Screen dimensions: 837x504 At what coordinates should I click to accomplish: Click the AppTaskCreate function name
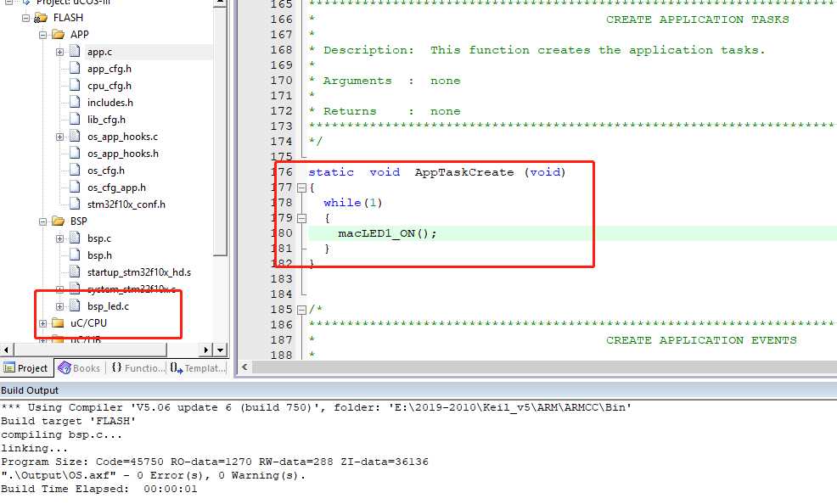[464, 172]
